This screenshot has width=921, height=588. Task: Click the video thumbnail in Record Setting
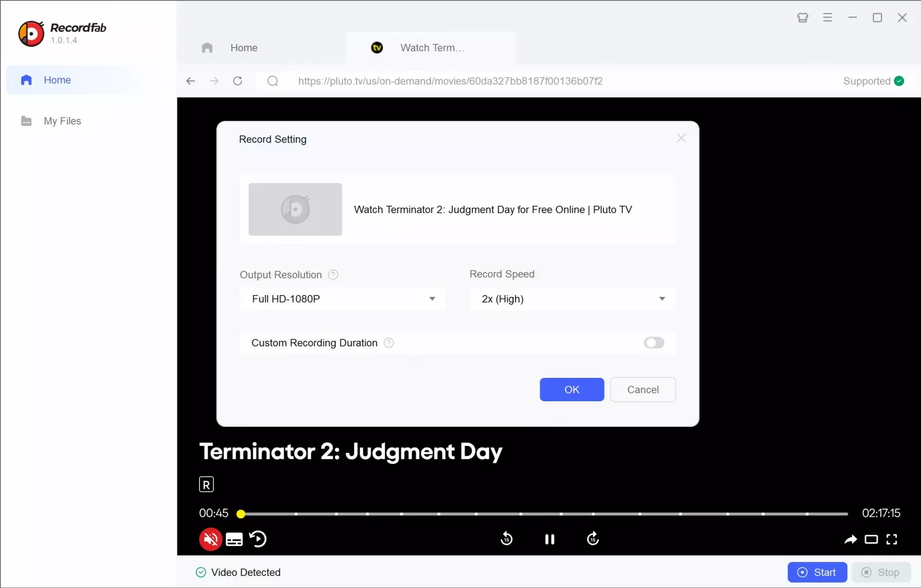coord(295,210)
